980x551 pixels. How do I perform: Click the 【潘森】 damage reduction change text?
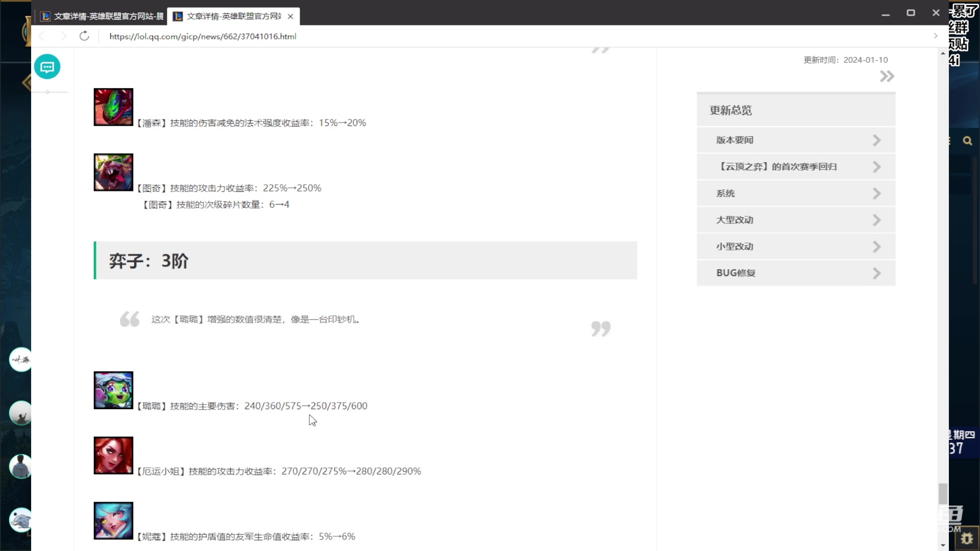[x=251, y=123]
